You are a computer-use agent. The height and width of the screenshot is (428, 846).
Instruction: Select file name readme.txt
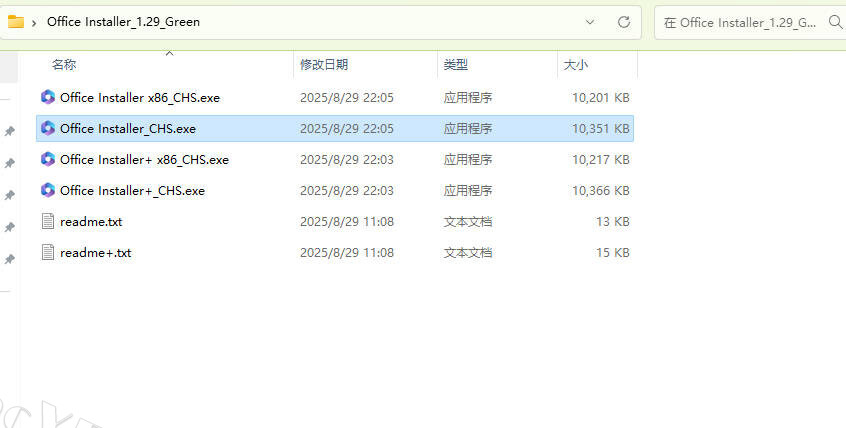[91, 222]
